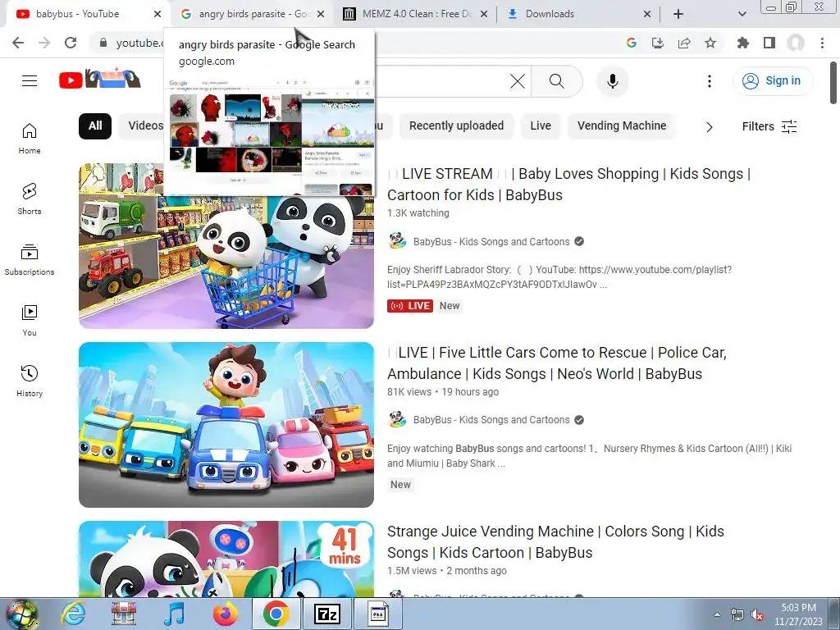Open the Windows Start orb
Image resolution: width=840 pixels, height=630 pixels.
21,614
